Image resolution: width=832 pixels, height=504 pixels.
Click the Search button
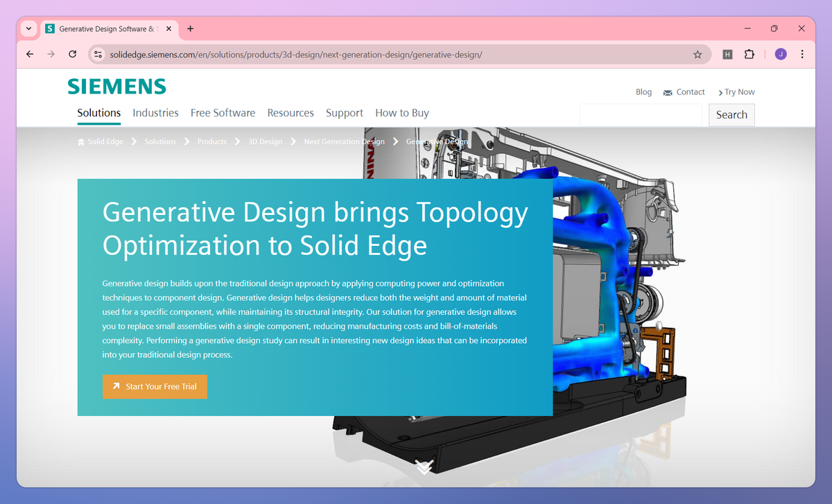point(731,115)
